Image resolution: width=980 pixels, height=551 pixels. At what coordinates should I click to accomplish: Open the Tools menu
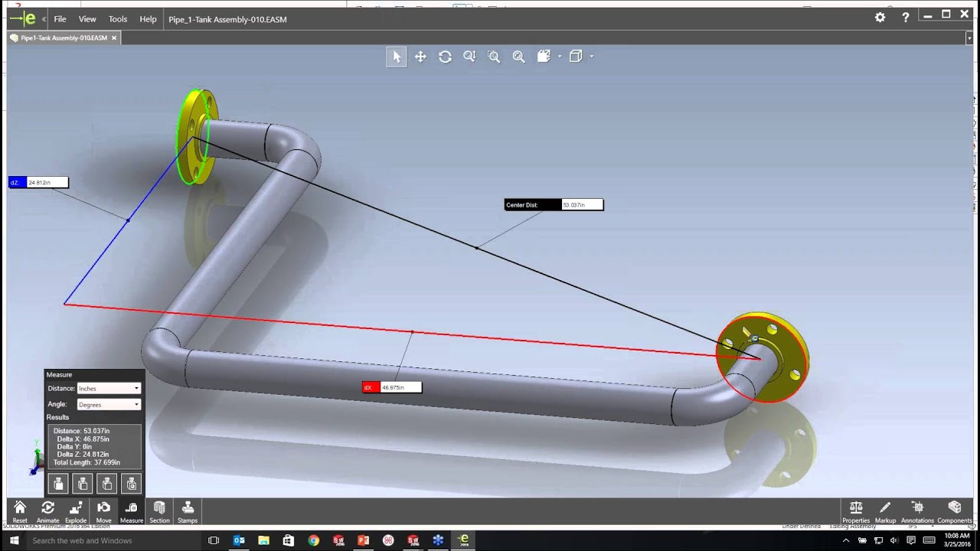118,19
